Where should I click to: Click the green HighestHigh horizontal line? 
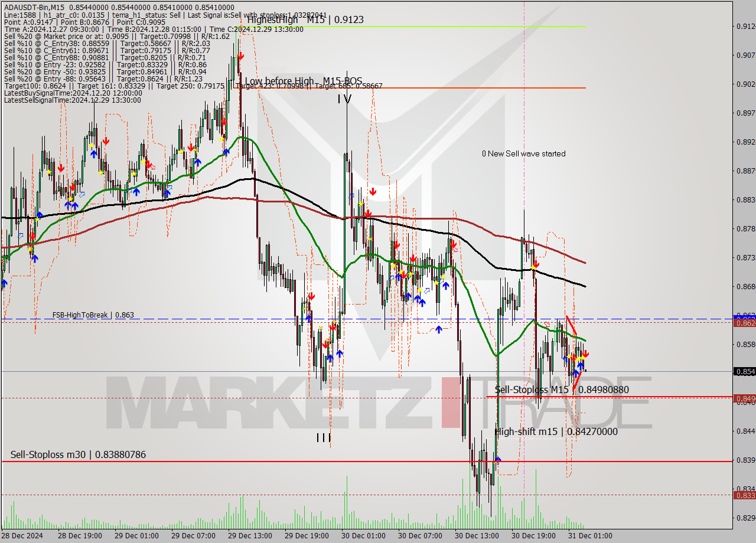click(x=413, y=26)
